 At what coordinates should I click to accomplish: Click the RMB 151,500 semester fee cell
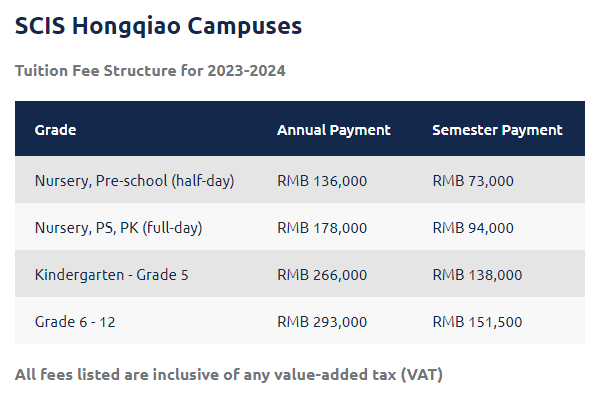click(x=477, y=322)
